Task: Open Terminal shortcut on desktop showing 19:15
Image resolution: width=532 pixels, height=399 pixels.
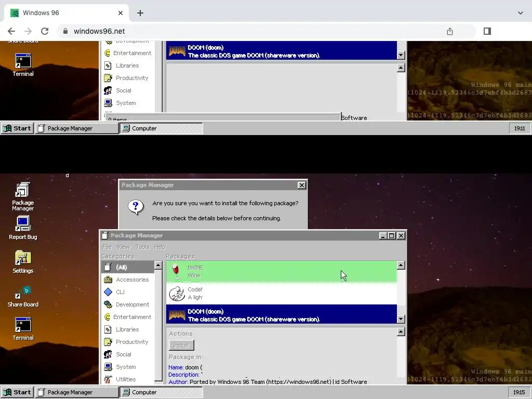Action: 23,329
